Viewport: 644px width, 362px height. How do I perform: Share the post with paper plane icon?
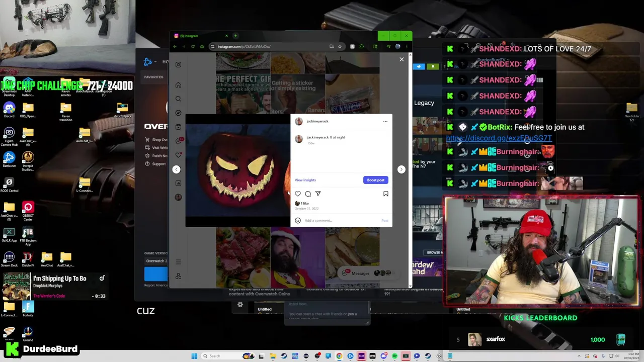click(318, 194)
